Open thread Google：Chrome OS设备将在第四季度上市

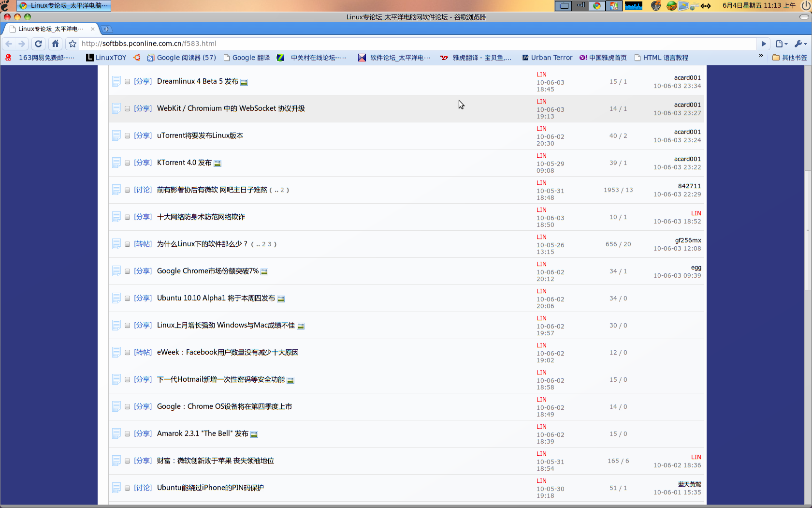224,406
